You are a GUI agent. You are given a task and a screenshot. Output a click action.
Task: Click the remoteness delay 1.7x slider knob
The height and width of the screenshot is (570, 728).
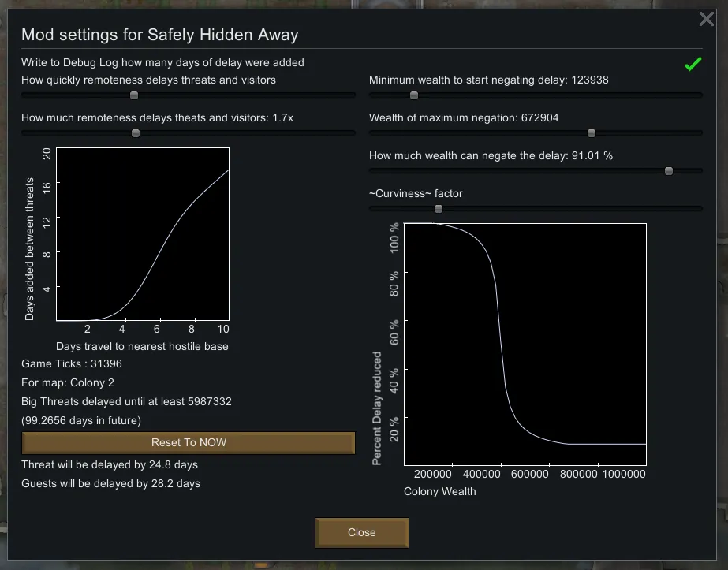click(135, 133)
